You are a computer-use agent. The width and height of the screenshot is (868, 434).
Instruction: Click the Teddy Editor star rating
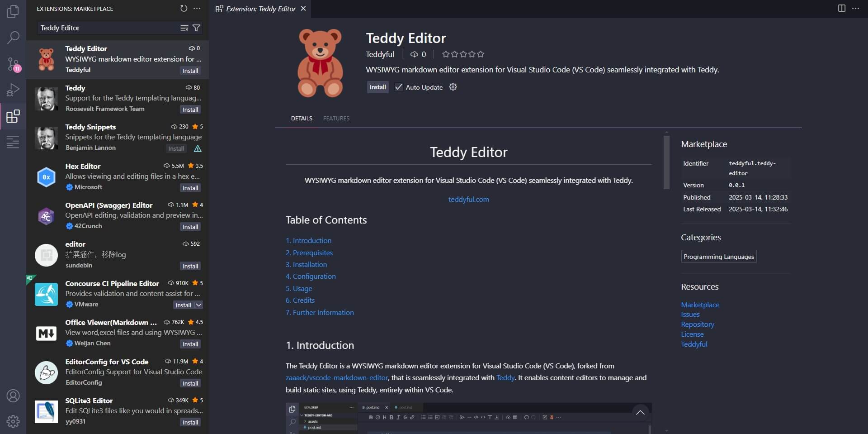(463, 54)
